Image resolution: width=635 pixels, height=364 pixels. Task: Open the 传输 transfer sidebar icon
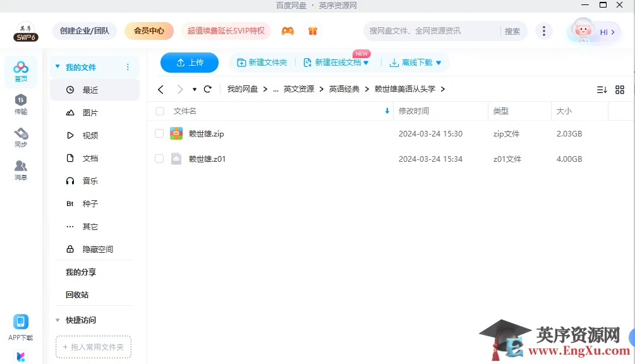[x=21, y=104]
